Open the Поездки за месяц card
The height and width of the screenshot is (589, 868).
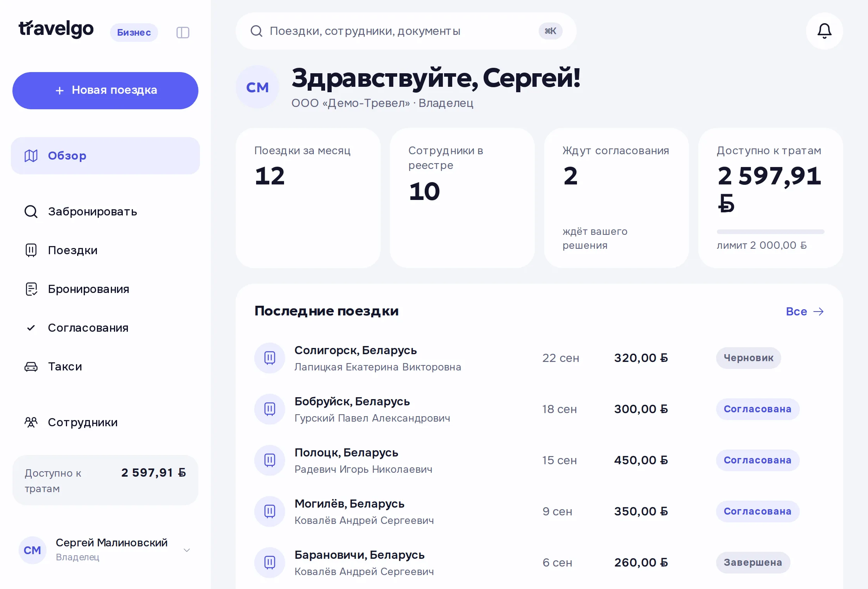(308, 198)
